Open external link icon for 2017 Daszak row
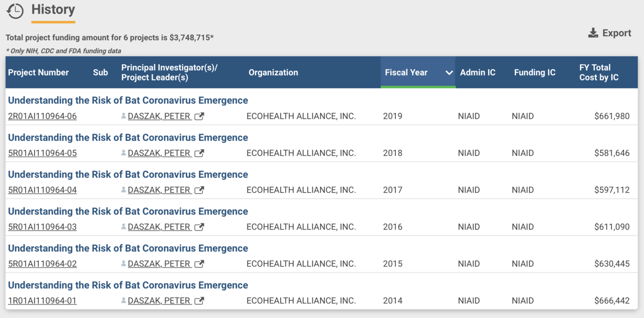The height and width of the screenshot is (318, 644). pos(199,190)
